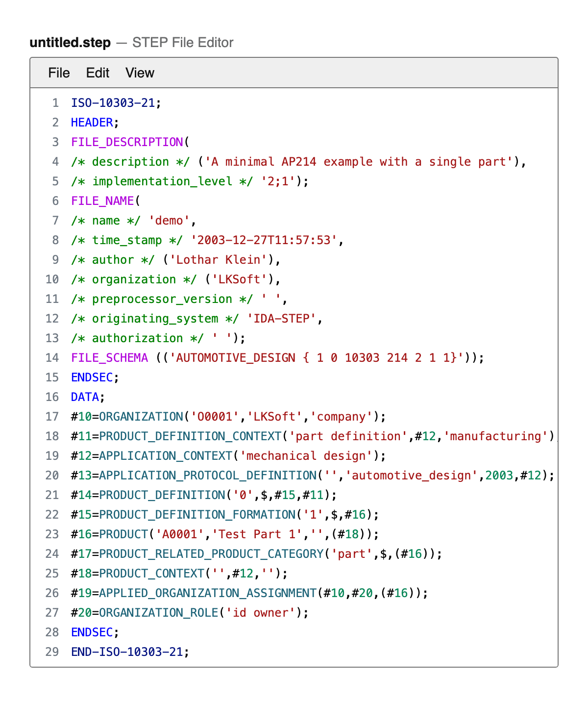Click the HEADER keyword
Viewport: 588px width, 701px height.
(92, 123)
